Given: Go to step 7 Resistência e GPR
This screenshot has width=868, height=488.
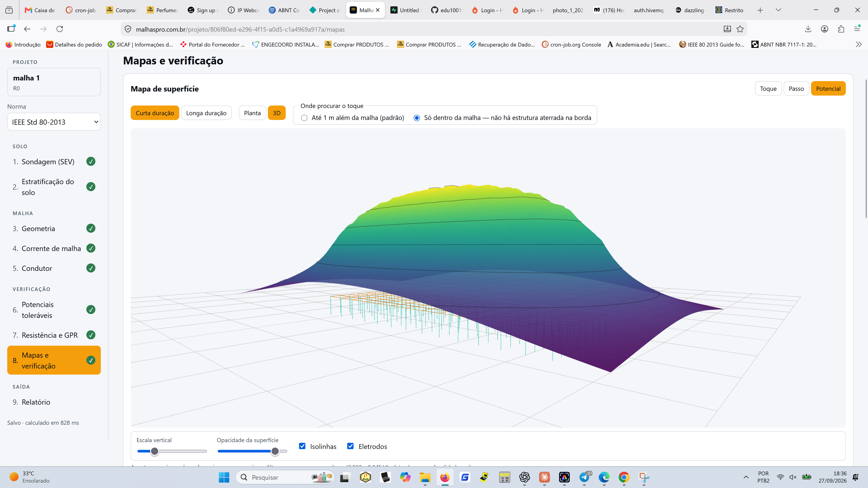Looking at the screenshot, I should point(54,335).
